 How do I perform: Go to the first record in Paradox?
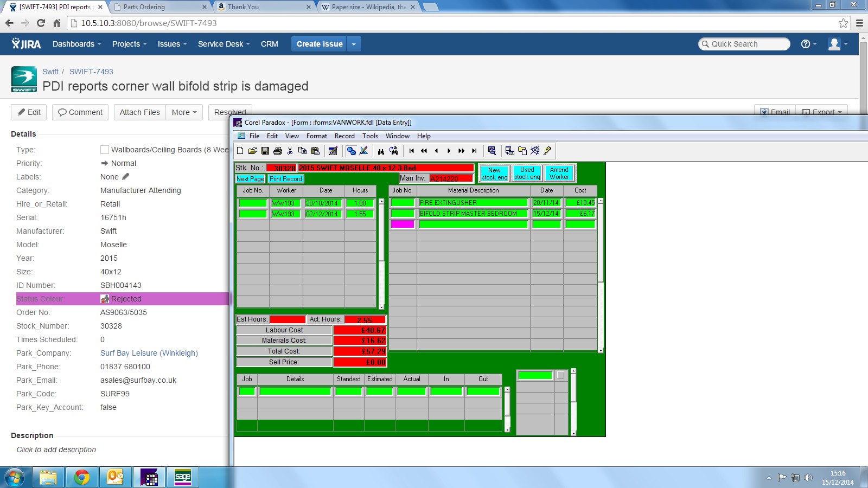(412, 151)
